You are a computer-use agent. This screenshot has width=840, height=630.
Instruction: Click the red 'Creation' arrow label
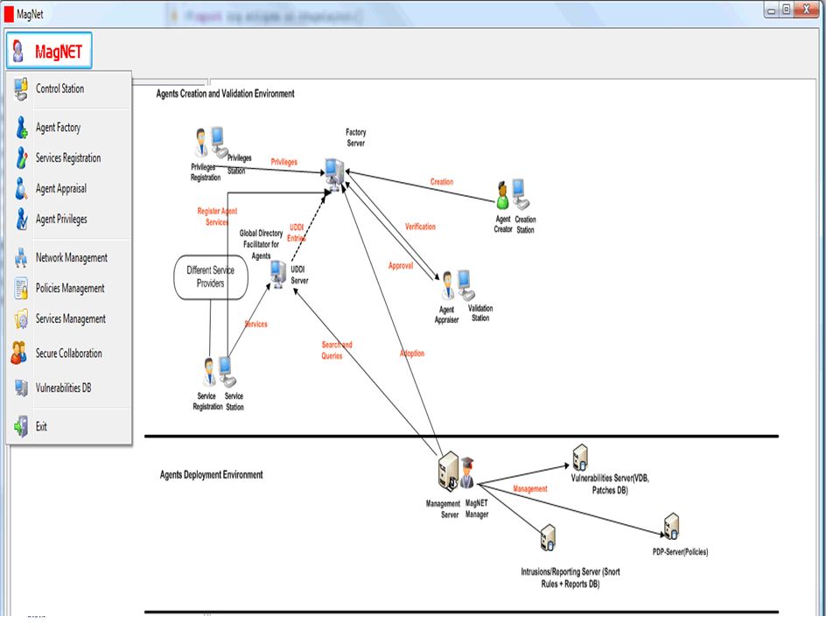(x=442, y=182)
